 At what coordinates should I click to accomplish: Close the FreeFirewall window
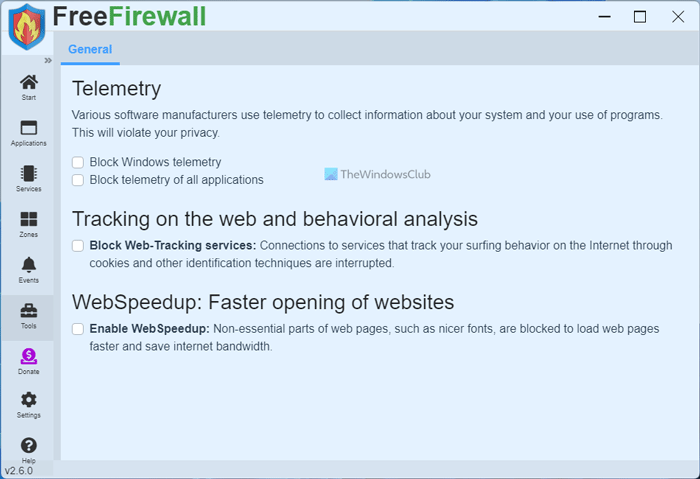coord(678,17)
